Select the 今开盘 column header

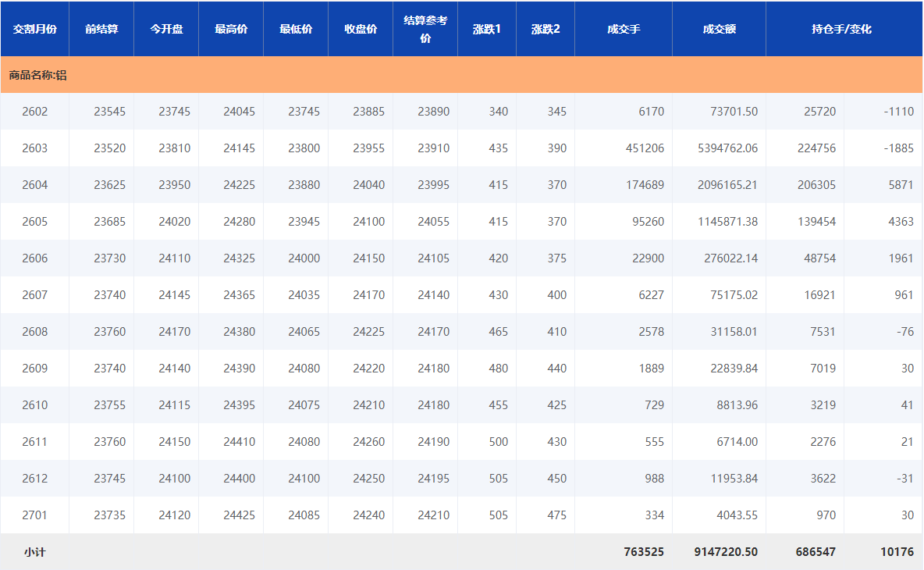[166, 29]
